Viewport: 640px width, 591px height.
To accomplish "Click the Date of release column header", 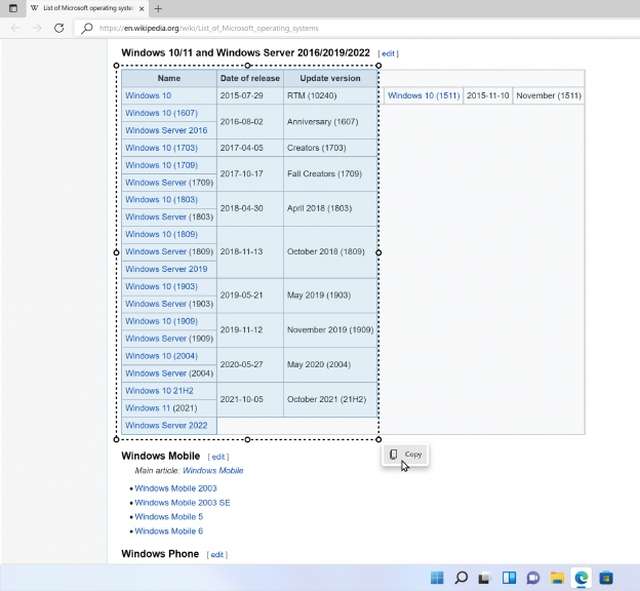I will point(250,78).
